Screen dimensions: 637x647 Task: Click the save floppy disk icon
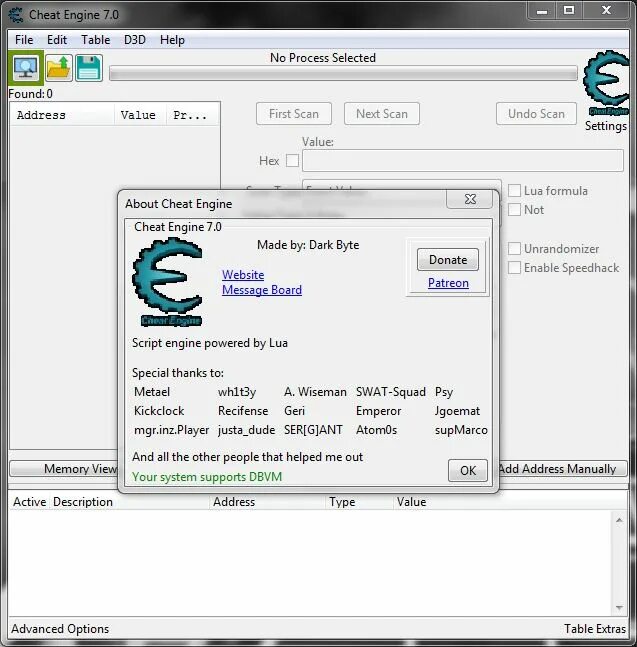tap(89, 68)
